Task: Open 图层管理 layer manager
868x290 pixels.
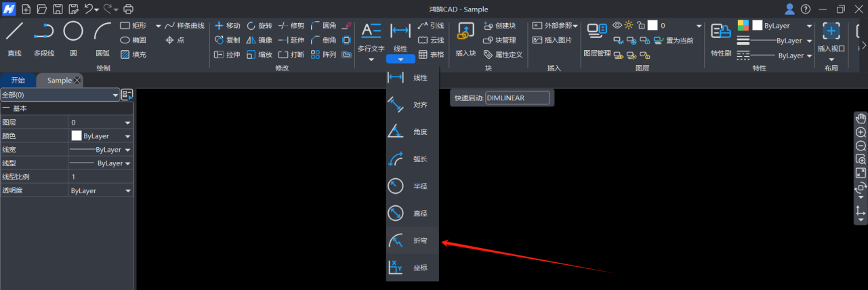Action: [597, 37]
